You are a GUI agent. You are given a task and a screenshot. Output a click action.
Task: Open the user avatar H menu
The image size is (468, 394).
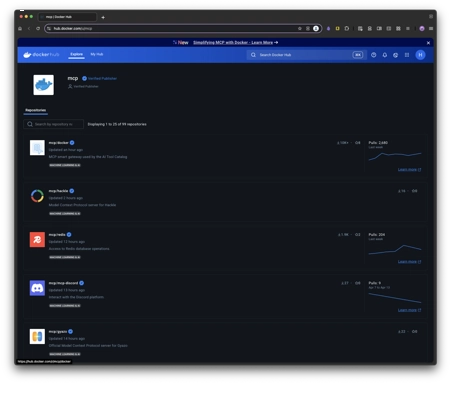420,55
